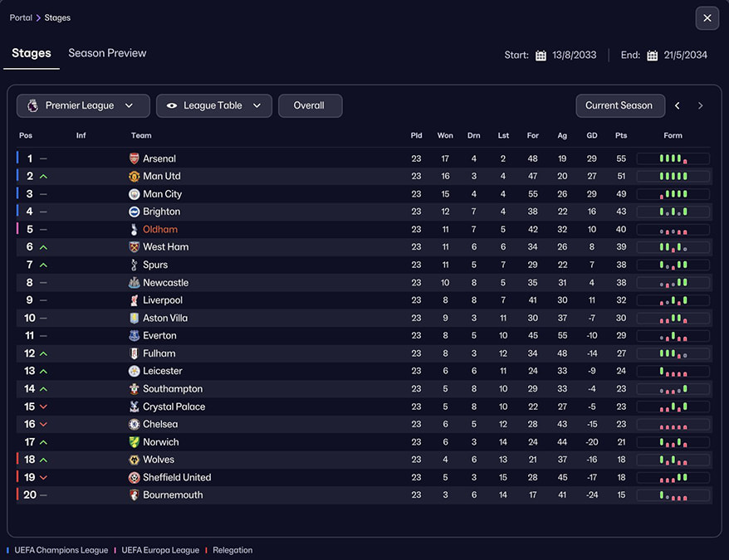
Task: Click Arsenal's form graph bar
Action: point(673,158)
